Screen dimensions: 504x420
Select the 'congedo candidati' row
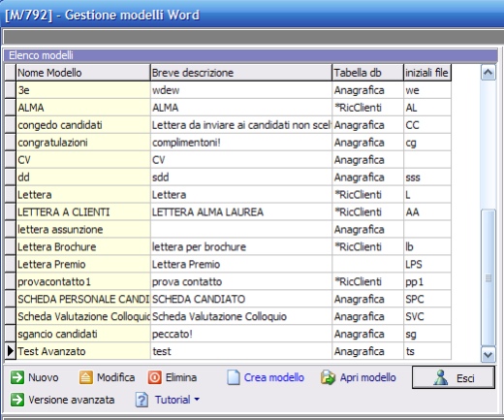click(83, 125)
